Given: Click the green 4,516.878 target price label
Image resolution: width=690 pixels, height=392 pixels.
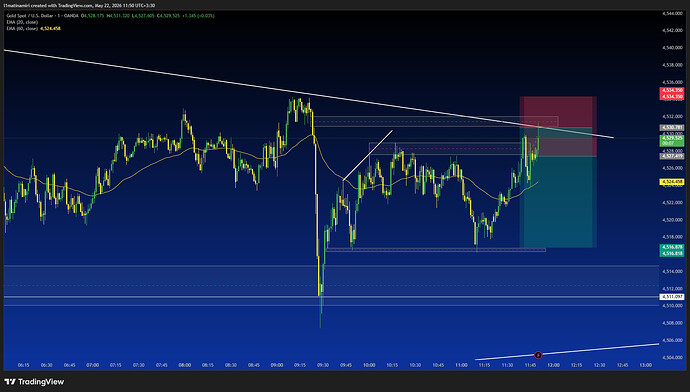Looking at the screenshot, I should 672,247.
